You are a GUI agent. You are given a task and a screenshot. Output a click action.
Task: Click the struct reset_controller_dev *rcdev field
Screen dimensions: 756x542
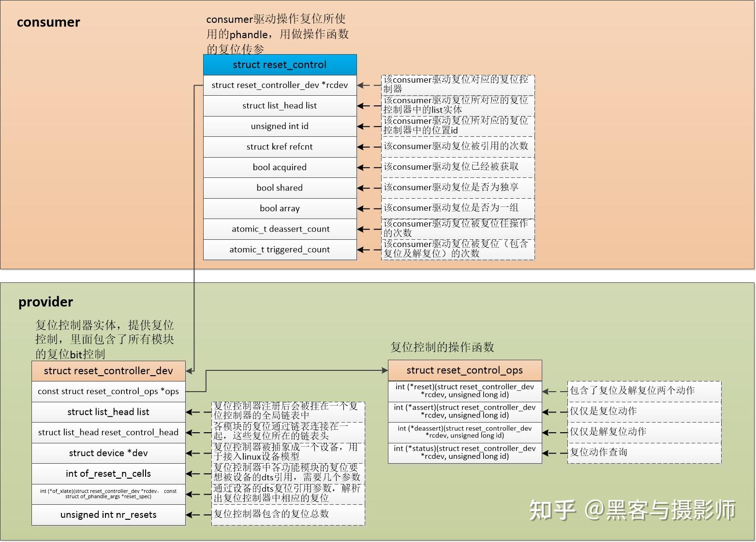(x=280, y=85)
